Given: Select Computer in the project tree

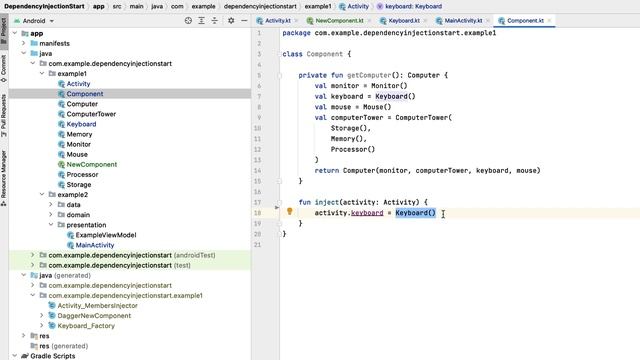Looking at the screenshot, I should (x=82, y=104).
